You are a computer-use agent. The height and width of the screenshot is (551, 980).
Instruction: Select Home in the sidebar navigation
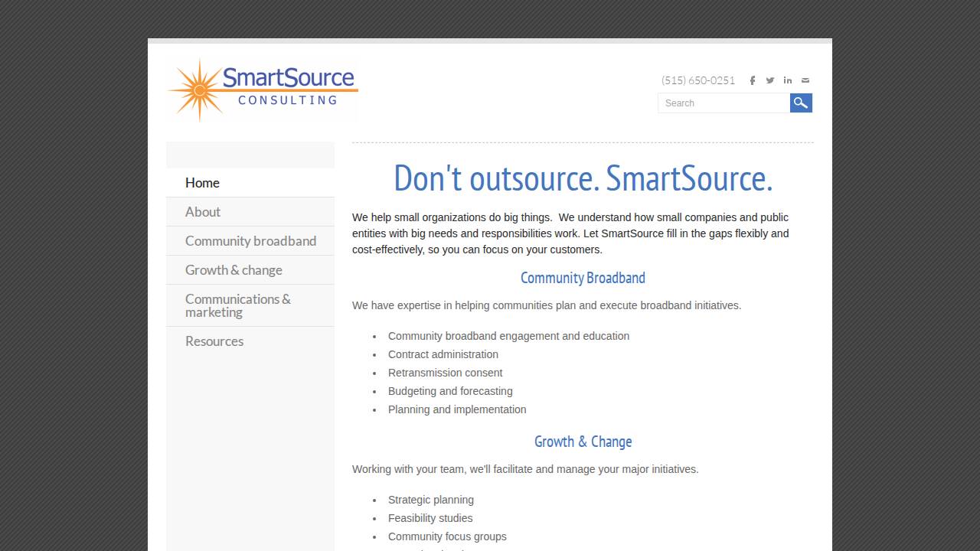(202, 183)
